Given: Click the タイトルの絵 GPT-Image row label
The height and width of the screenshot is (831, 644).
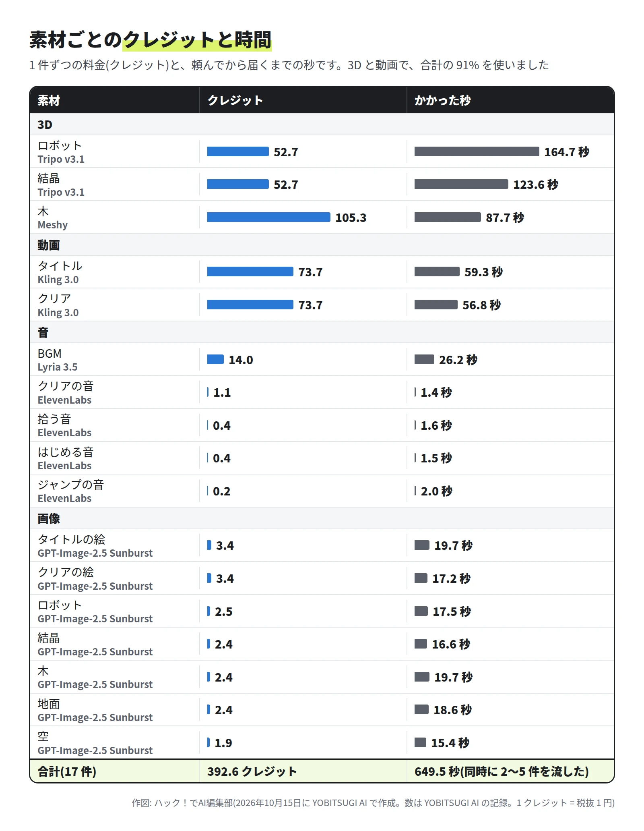Looking at the screenshot, I should click(x=95, y=546).
